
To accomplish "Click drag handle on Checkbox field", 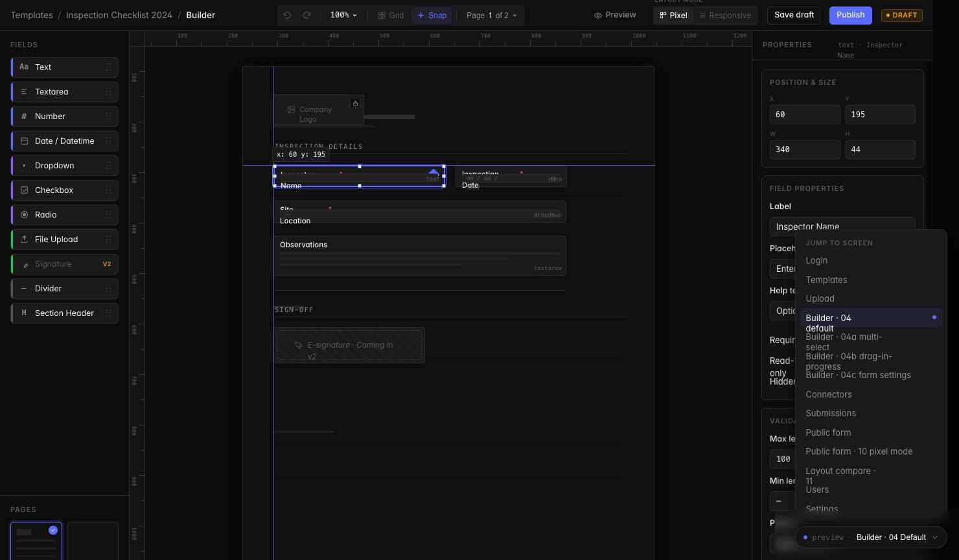I will pyautogui.click(x=108, y=190).
